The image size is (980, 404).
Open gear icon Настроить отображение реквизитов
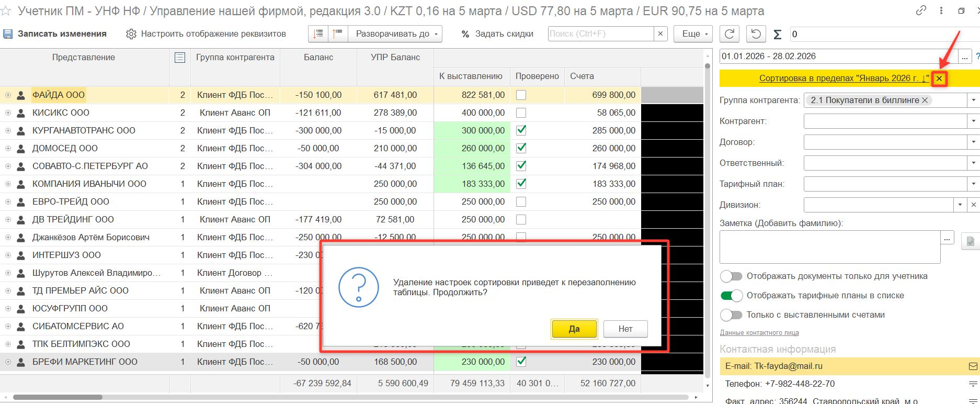click(x=131, y=34)
